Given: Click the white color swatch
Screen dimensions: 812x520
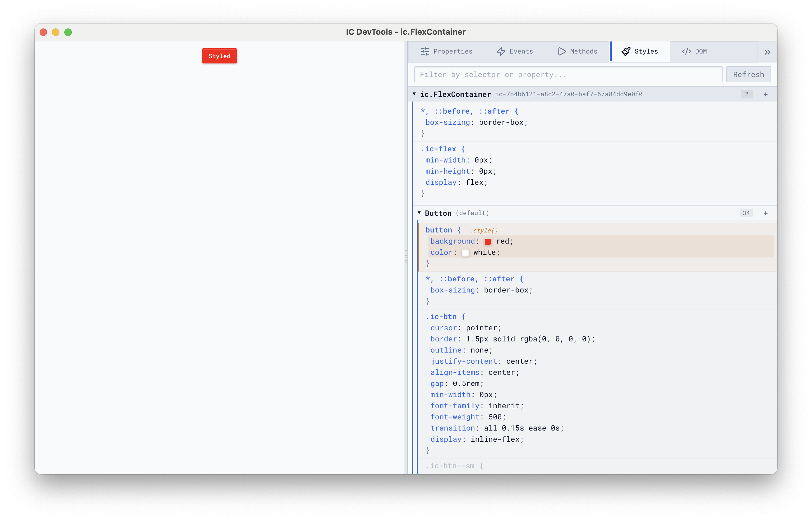Looking at the screenshot, I should (465, 253).
